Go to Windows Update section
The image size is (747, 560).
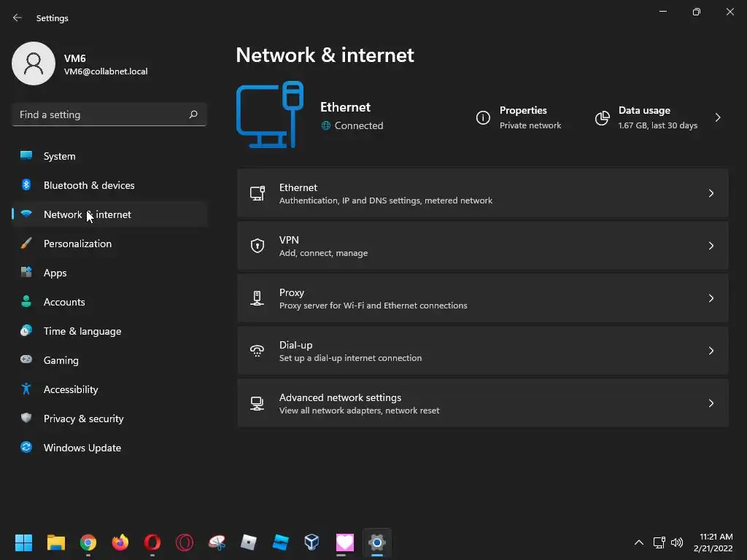pyautogui.click(x=82, y=448)
